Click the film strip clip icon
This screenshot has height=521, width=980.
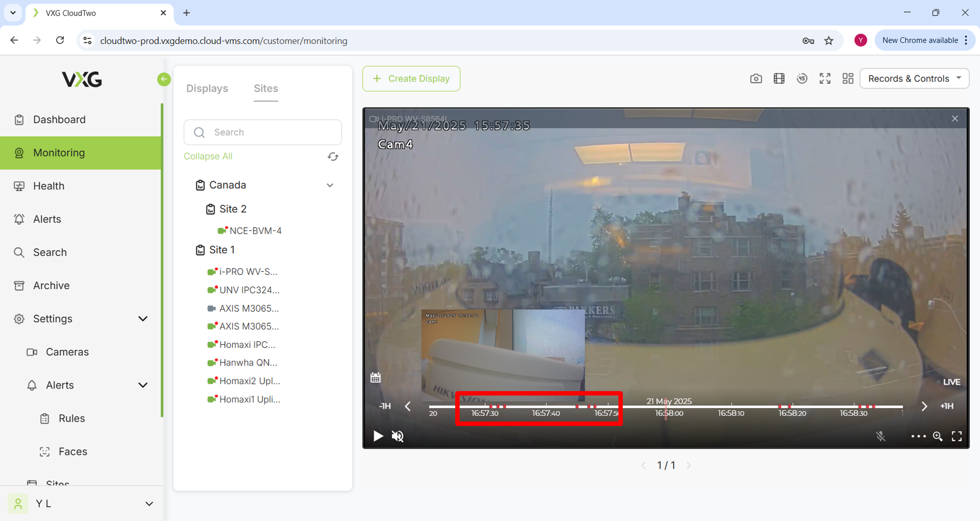(779, 78)
